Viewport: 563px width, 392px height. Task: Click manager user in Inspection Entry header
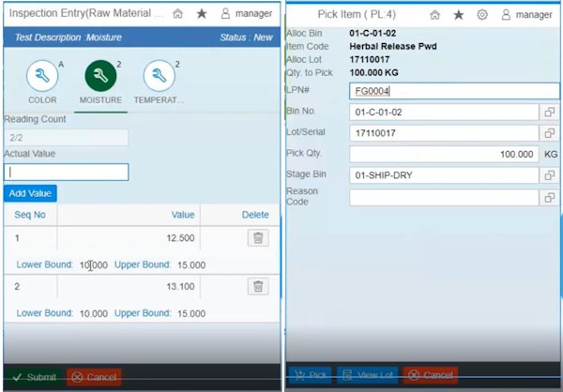coord(246,14)
